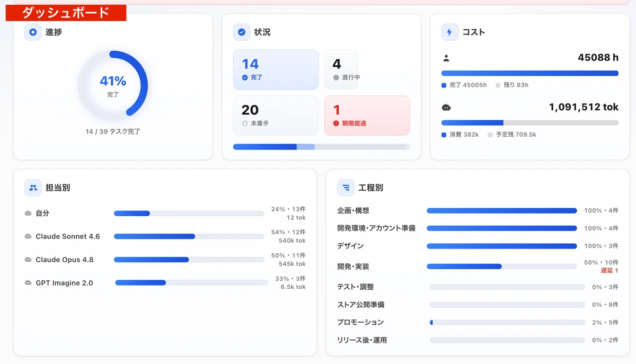The height and width of the screenshot is (364, 636).
Task: Click the 消費 382k legend entry
Action: (x=460, y=135)
